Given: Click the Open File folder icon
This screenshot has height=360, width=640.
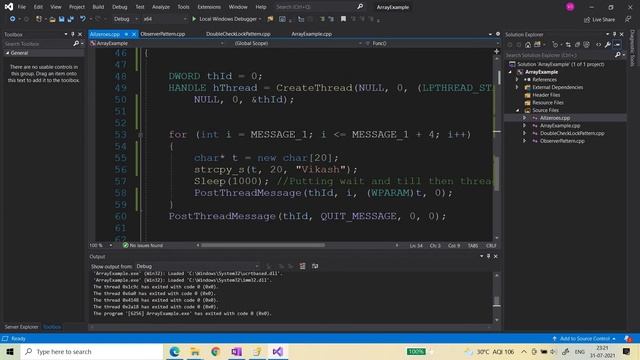Looking at the screenshot, I should 52,19.
